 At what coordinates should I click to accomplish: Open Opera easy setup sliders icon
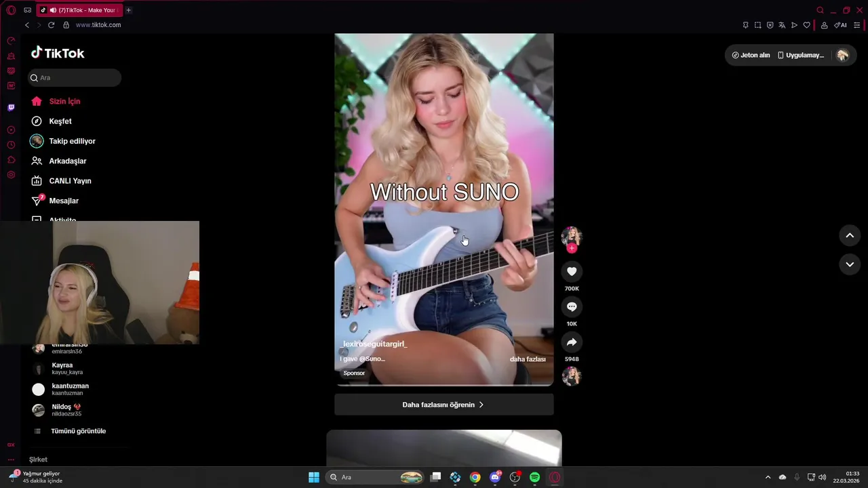coord(857,25)
